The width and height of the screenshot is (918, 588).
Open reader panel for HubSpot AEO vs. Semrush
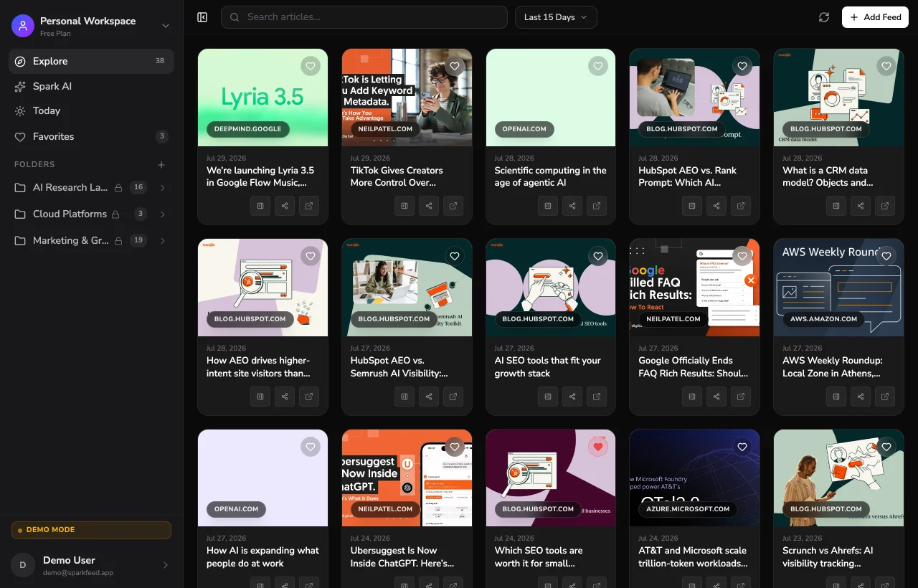[x=404, y=396]
